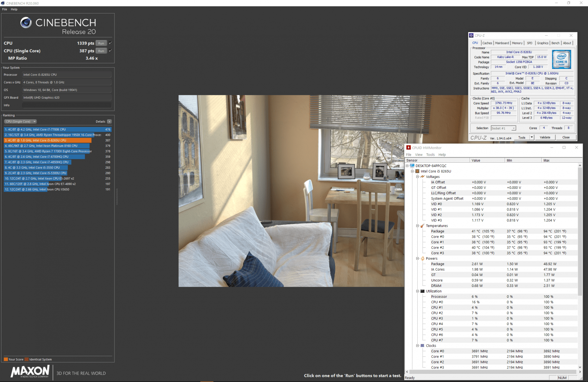Image resolution: width=588 pixels, height=382 pixels.
Task: Switch to the Mainboard tab in CPU-Z
Action: [502, 43]
